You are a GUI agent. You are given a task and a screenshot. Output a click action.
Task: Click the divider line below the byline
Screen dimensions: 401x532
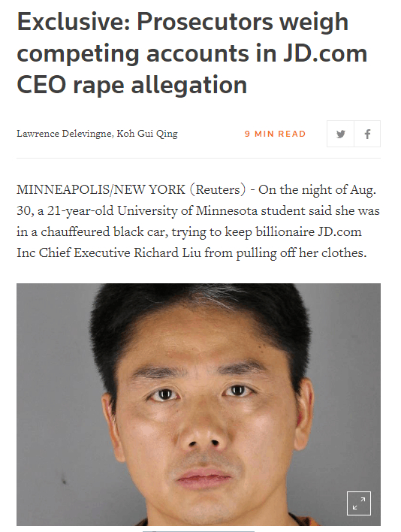click(198, 158)
